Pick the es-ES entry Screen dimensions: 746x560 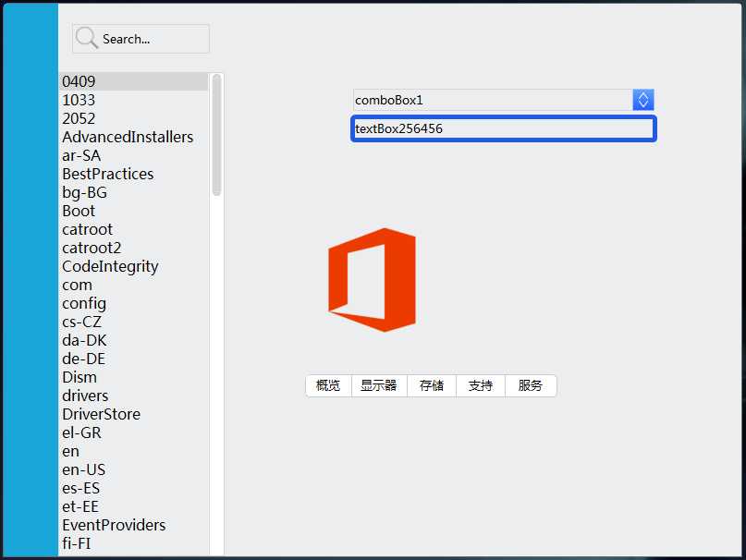[x=134, y=489]
